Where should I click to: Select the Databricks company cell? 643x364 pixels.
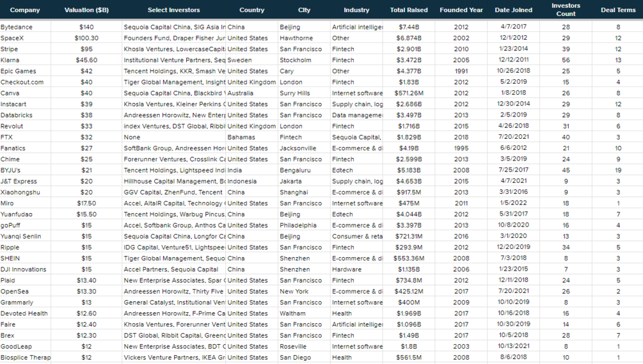pyautogui.click(x=26, y=116)
